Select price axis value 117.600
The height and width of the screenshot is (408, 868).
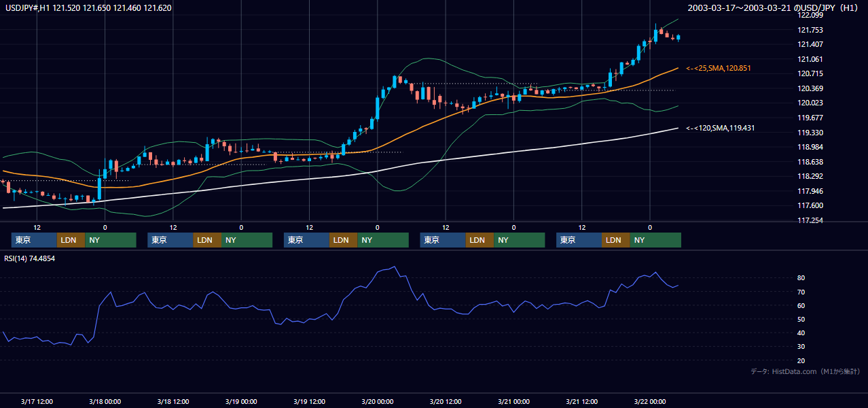tap(810, 205)
